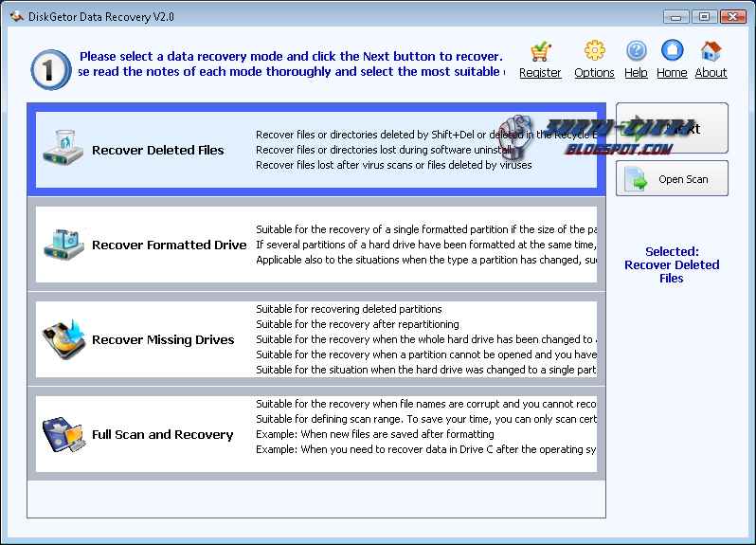The height and width of the screenshot is (545, 756).
Task: Click the Help question mark icon
Action: click(x=636, y=50)
